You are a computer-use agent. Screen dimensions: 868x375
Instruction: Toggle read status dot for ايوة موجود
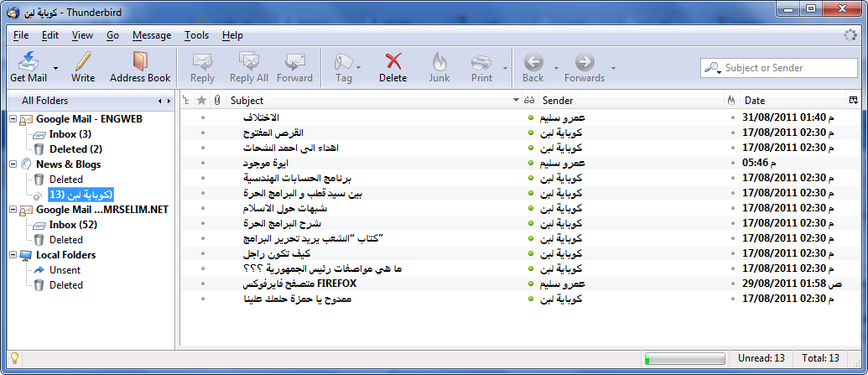[530, 164]
